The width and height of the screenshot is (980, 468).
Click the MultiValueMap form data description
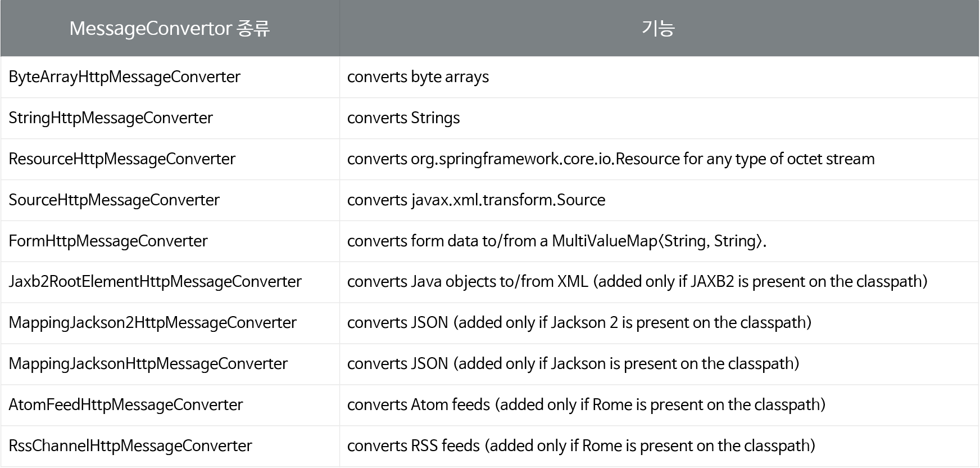tap(557, 241)
